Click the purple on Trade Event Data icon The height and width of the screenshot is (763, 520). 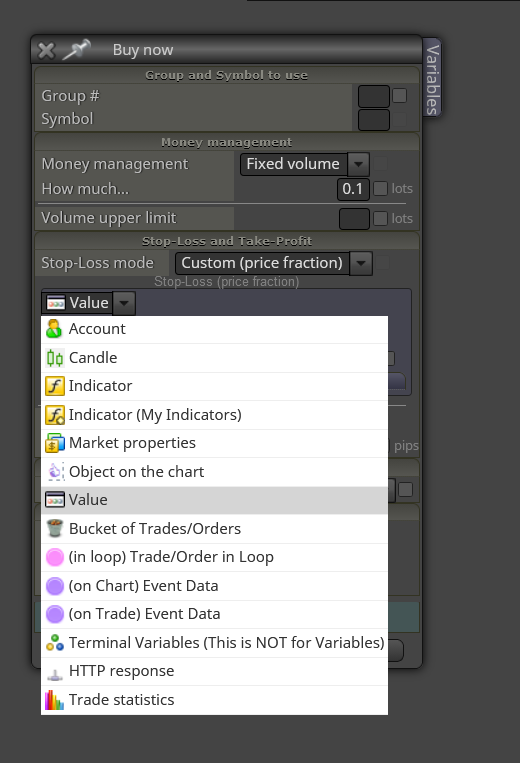tap(54, 614)
